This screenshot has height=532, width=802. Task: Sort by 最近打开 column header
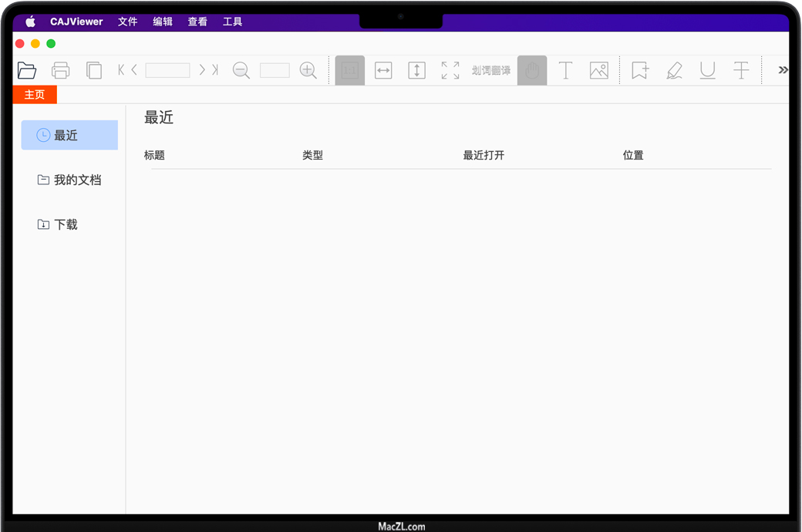[x=484, y=155]
